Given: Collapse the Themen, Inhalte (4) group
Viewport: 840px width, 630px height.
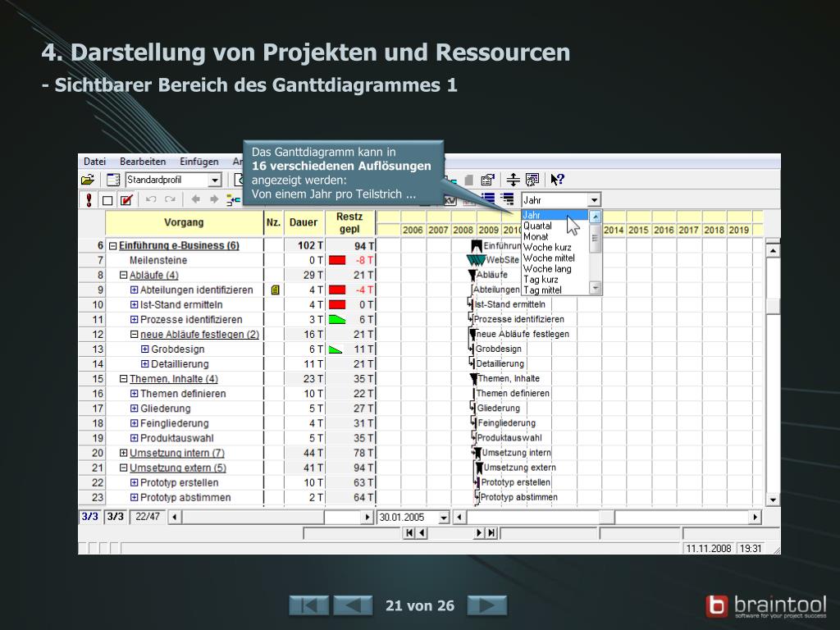Looking at the screenshot, I should [123, 379].
